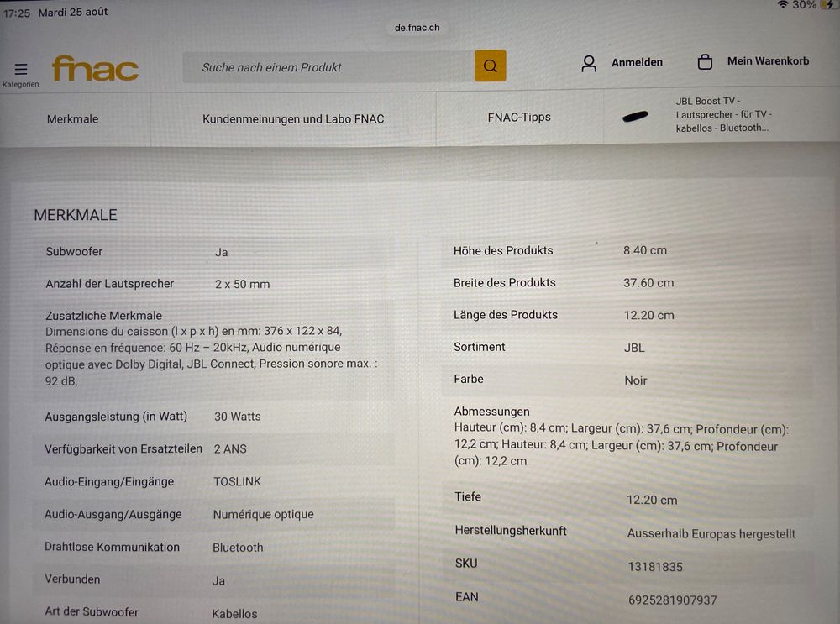This screenshot has height=624, width=840.
Task: Click the EAN number 6925281907937
Action: click(x=672, y=600)
